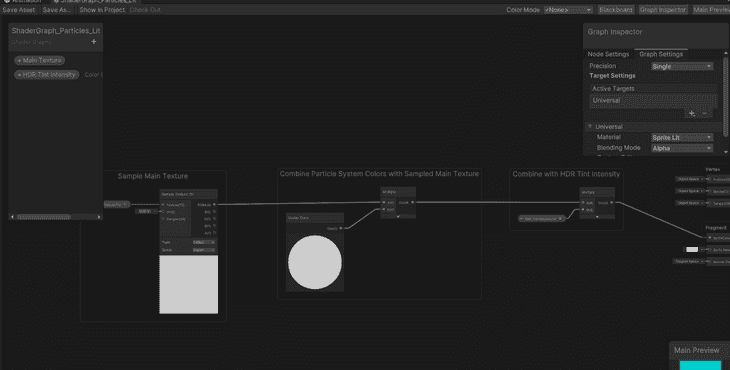Open the Color Mode dropdown
The image size is (730, 370).
click(568, 10)
